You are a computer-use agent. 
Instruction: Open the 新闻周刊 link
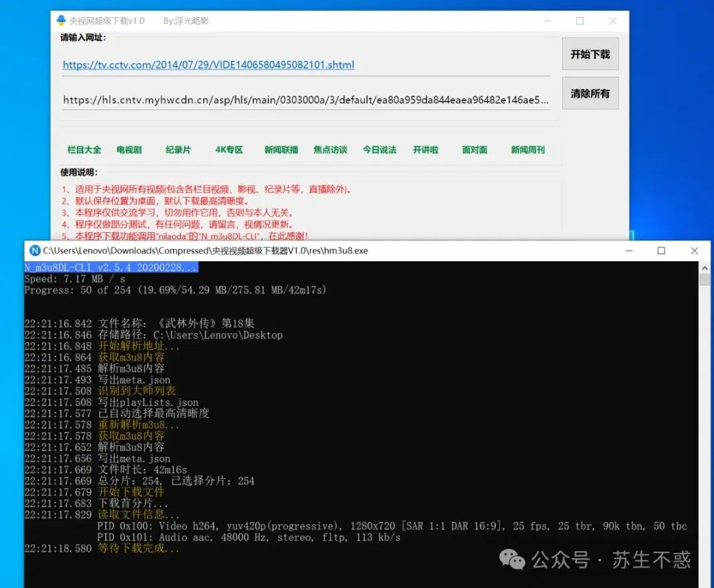coord(528,150)
